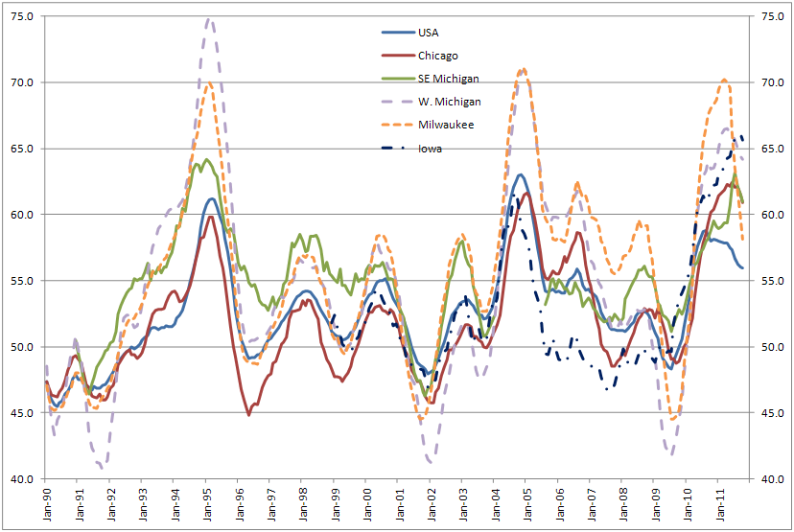Click the Jan-01 axis label
794x532 pixels.
click(x=400, y=504)
